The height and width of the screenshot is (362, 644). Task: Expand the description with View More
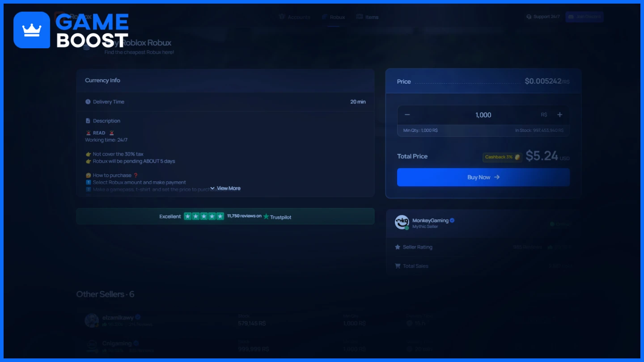pos(225,188)
